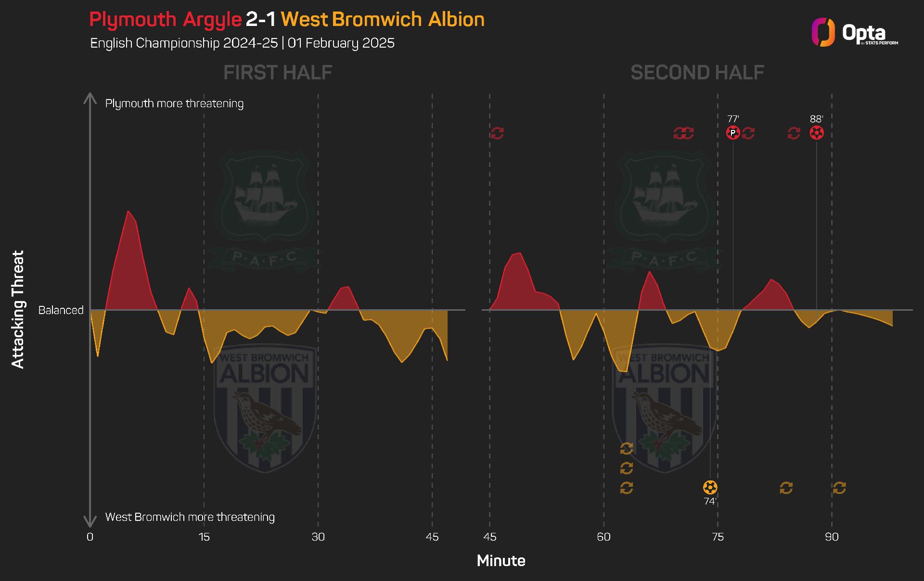This screenshot has width=924, height=581.
Task: Click the West Bromwich Albion team name in title
Action: [x=383, y=19]
